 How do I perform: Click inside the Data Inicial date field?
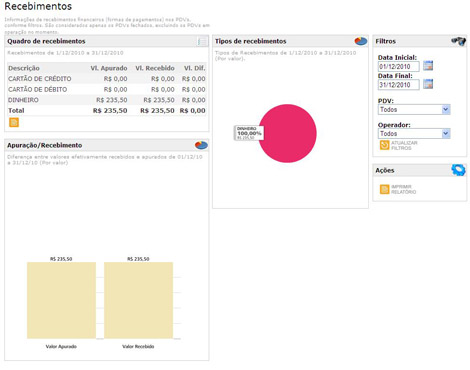coord(399,67)
